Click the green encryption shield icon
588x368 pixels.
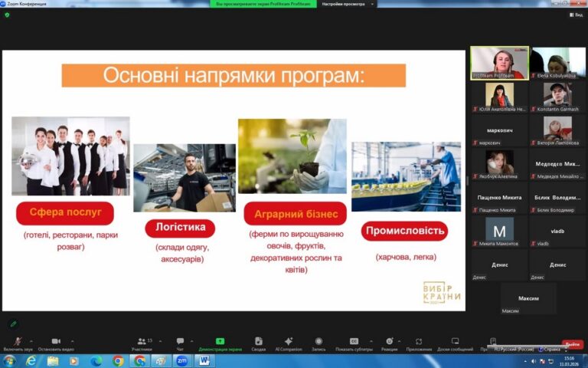(7, 15)
